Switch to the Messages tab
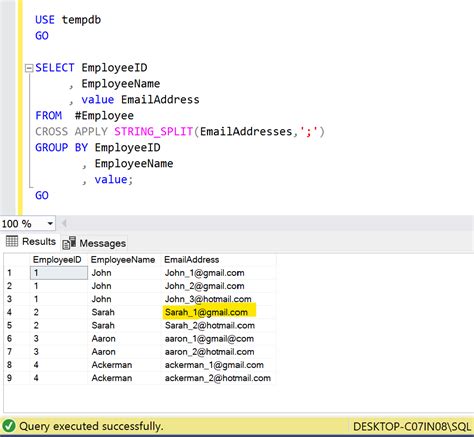 click(95, 243)
